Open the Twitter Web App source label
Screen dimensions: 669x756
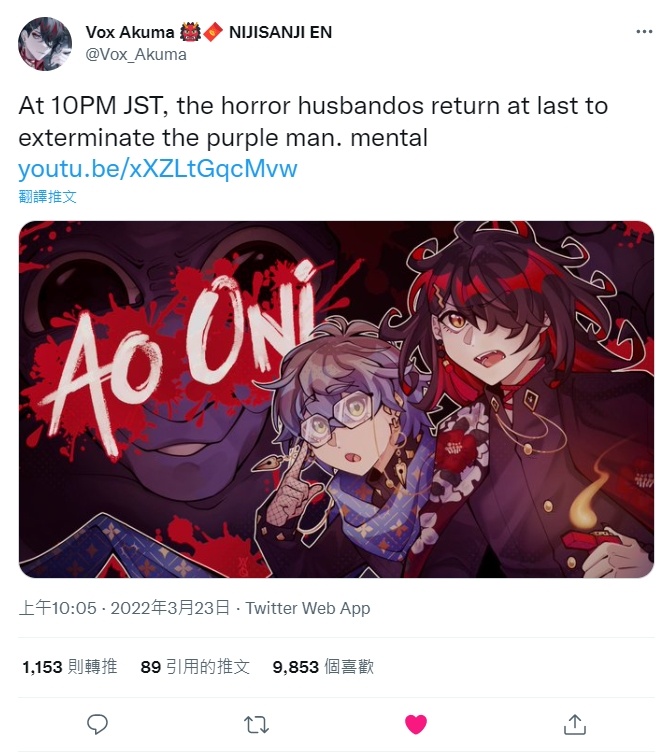point(308,608)
